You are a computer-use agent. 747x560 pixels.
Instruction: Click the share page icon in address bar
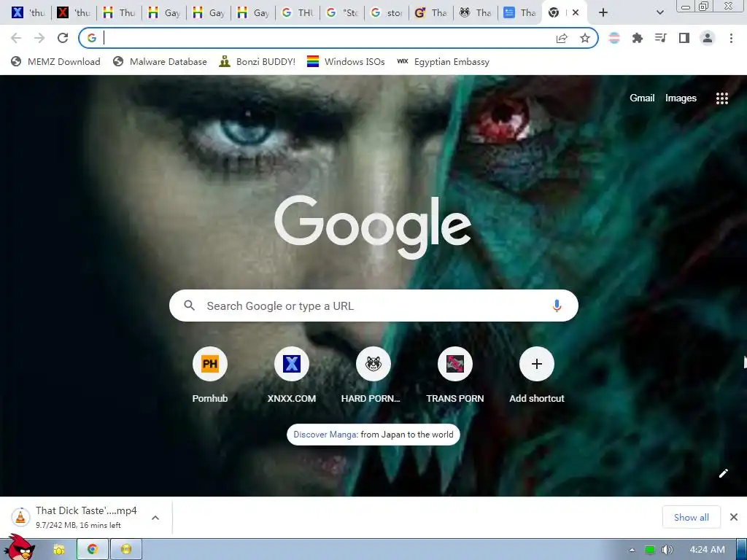(562, 38)
